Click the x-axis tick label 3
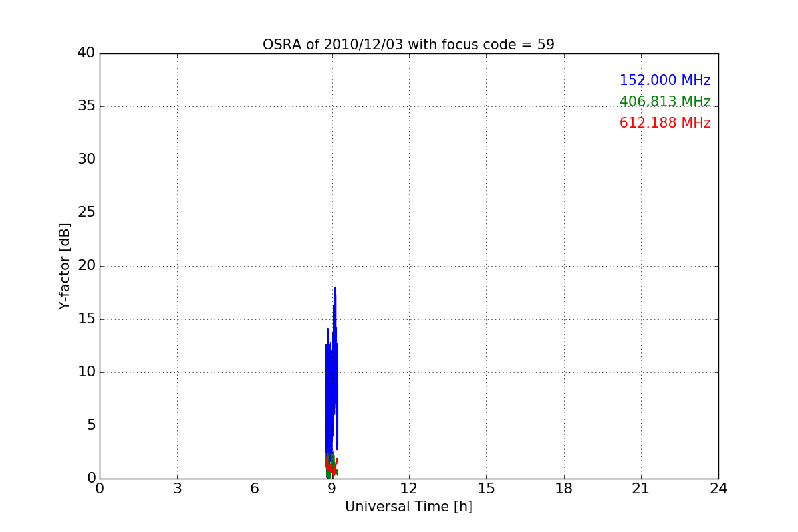Screen dimensions: 798x532 (x=177, y=489)
